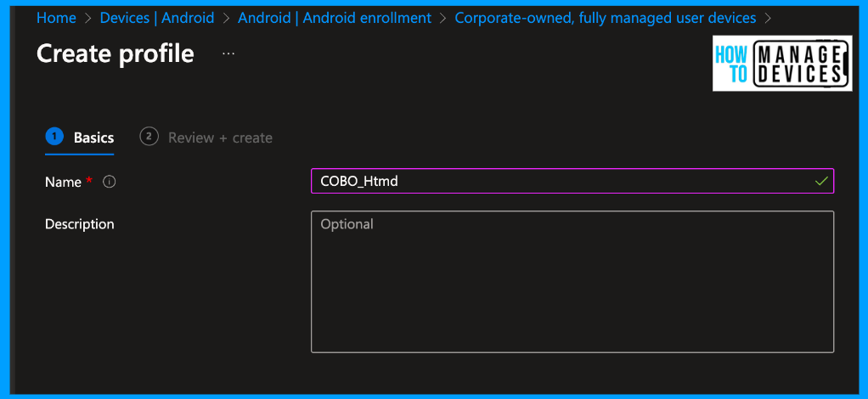Viewport: 868px width, 399px height.
Task: Go to Devices | Android breadcrumb
Action: 156,18
